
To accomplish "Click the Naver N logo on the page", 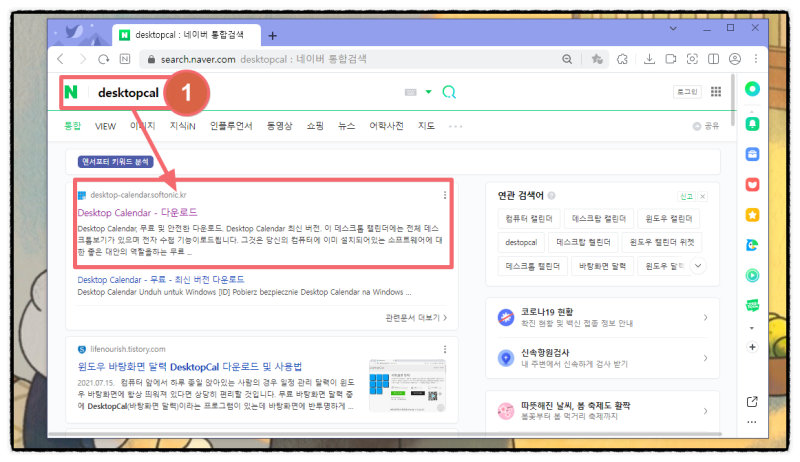I will (x=71, y=92).
